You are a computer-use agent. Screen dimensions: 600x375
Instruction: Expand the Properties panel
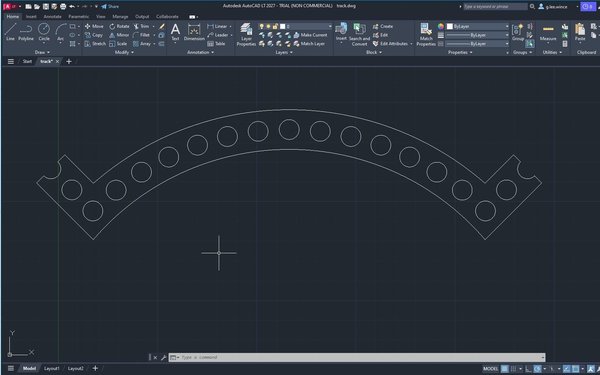click(460, 52)
